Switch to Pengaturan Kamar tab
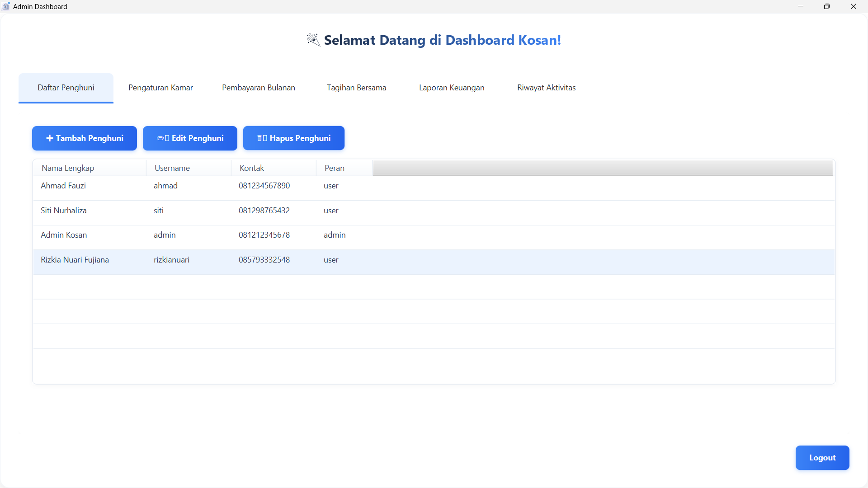 (x=160, y=88)
